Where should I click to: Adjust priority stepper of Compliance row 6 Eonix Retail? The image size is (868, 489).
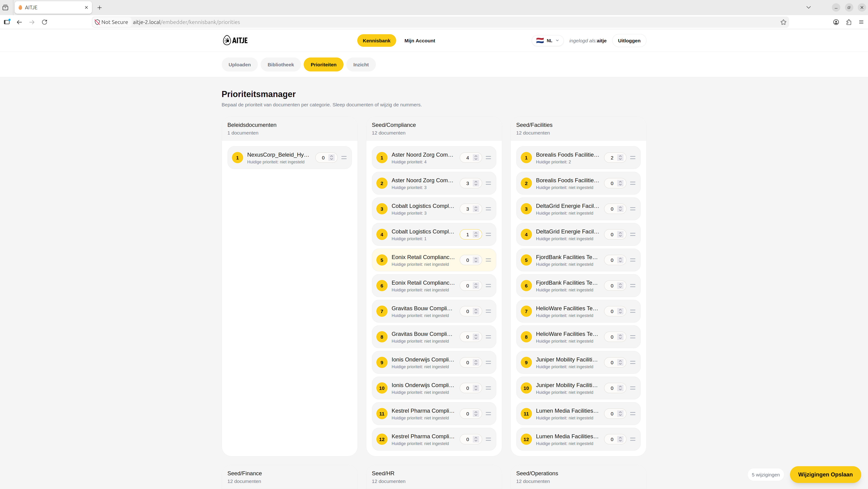[476, 286]
